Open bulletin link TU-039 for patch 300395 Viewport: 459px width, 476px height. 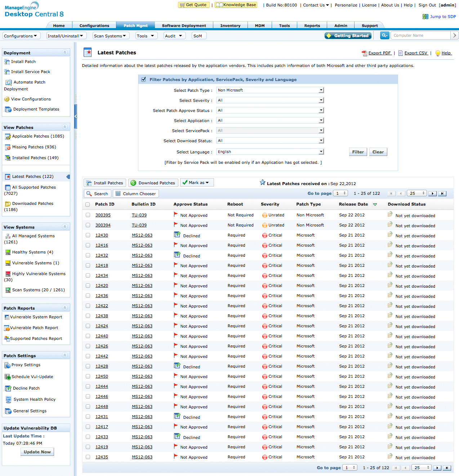click(139, 215)
